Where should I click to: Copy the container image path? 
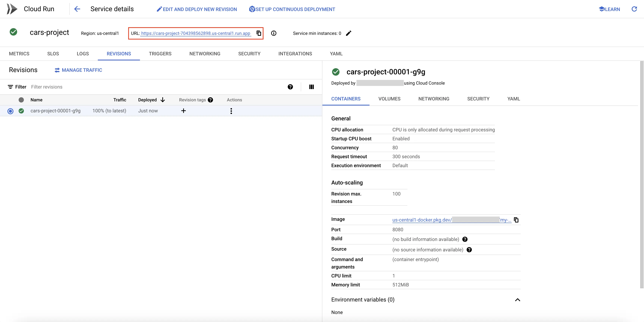(516, 220)
